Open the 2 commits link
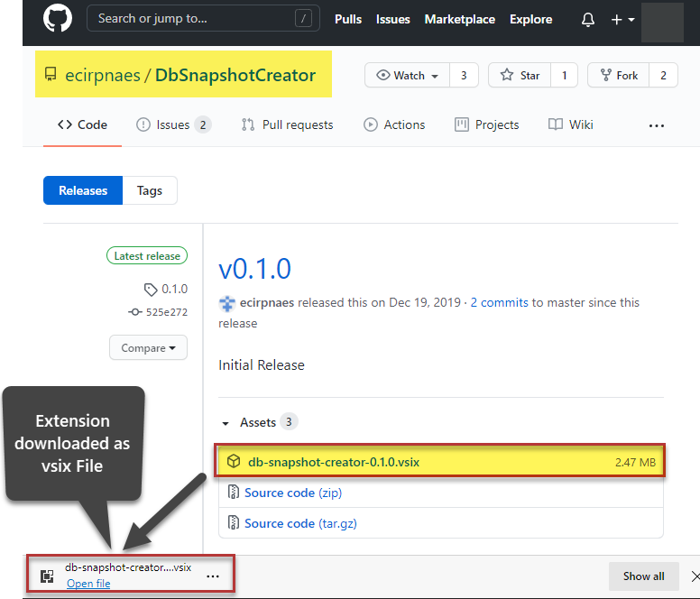700x599 pixels. [x=499, y=302]
